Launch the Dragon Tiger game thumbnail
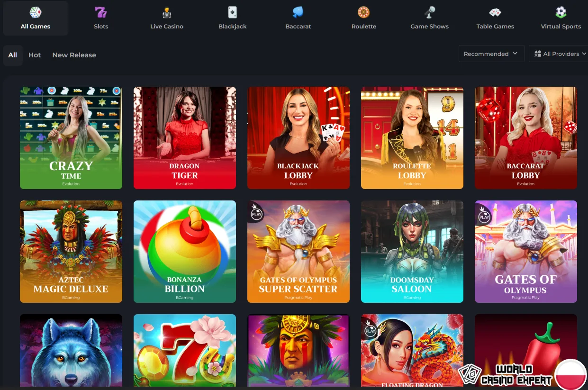Viewport: 588px width, 390px height. pos(185,138)
